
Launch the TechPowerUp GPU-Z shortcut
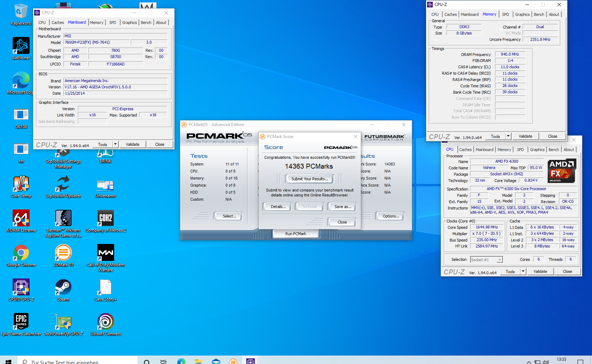63,325
